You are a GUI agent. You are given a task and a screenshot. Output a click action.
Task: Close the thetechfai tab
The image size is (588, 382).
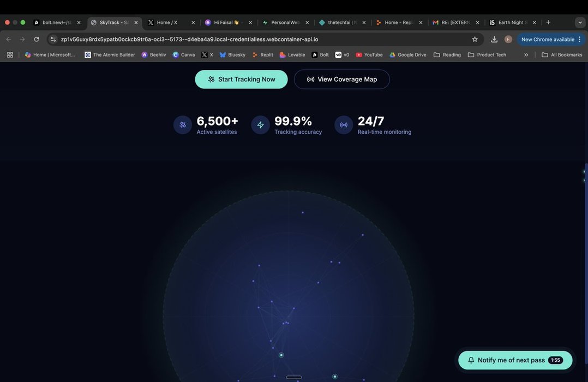click(364, 22)
